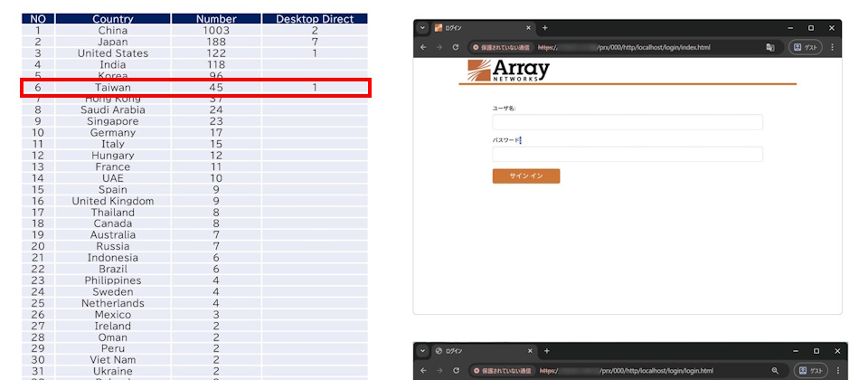Click the ユーザ名 input field
Screen dimensions: 868x380
pyautogui.click(x=627, y=122)
